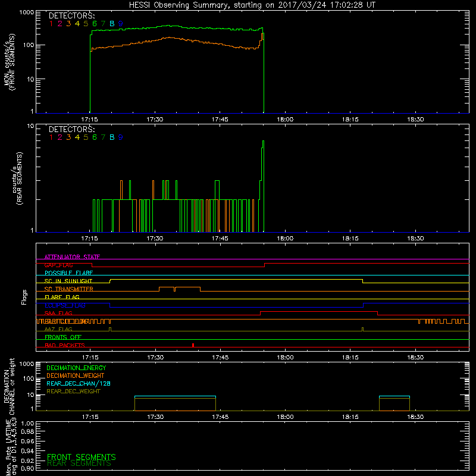Click 17:45 tick under flags plot
The width and height of the screenshot is (476, 476).
220,358
